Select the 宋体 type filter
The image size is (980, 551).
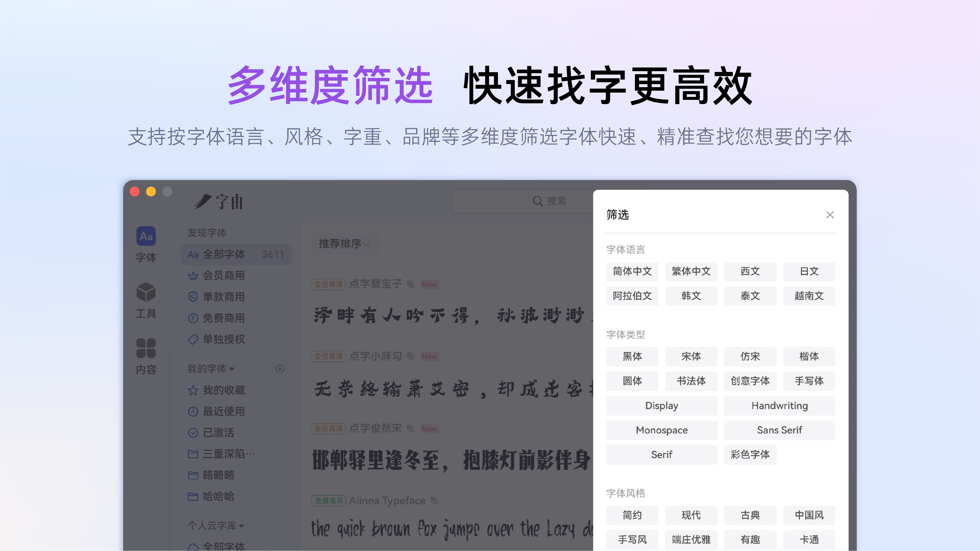(x=691, y=357)
